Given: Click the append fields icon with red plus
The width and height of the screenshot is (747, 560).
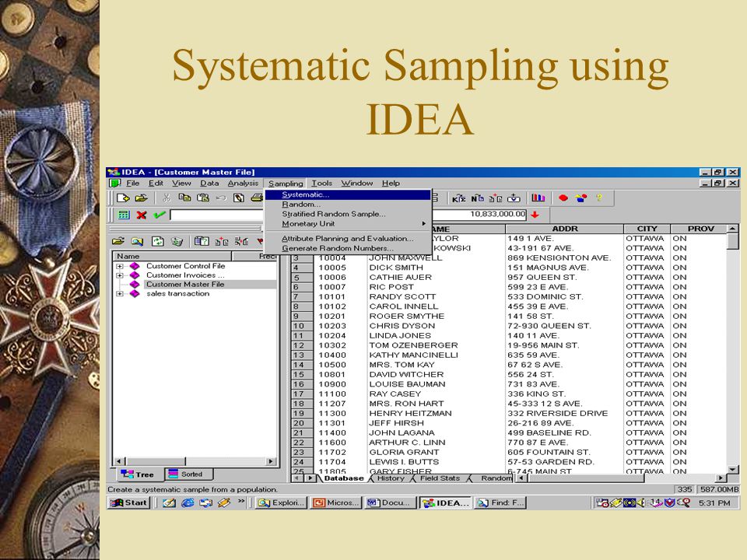Looking at the screenshot, I should pyautogui.click(x=496, y=198).
